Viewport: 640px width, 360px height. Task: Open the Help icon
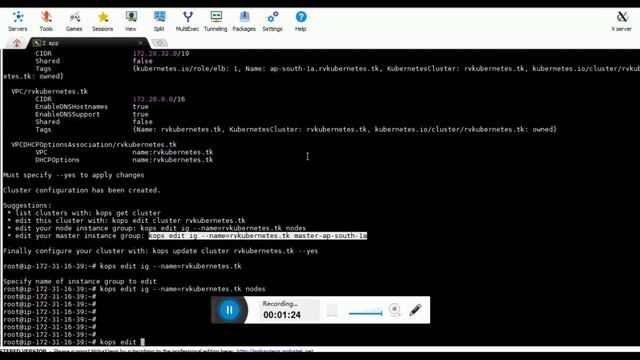pos(301,21)
